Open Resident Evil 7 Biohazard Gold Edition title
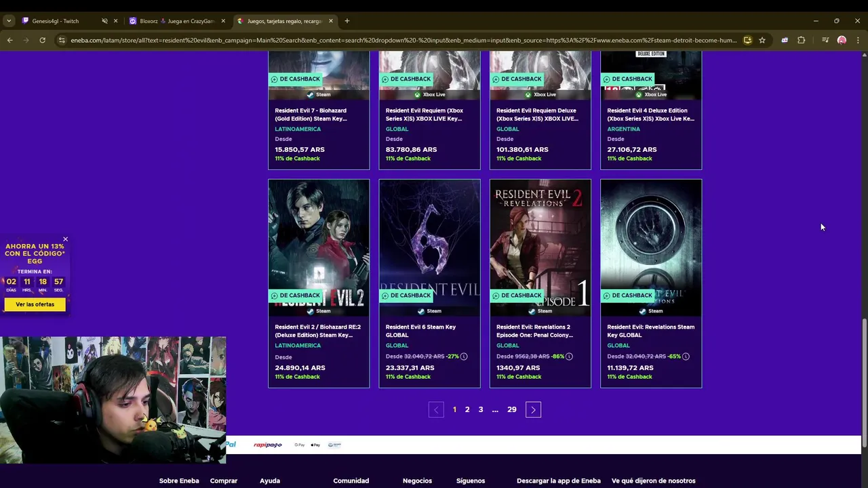Viewport: 868px width, 488px height. coord(311,115)
